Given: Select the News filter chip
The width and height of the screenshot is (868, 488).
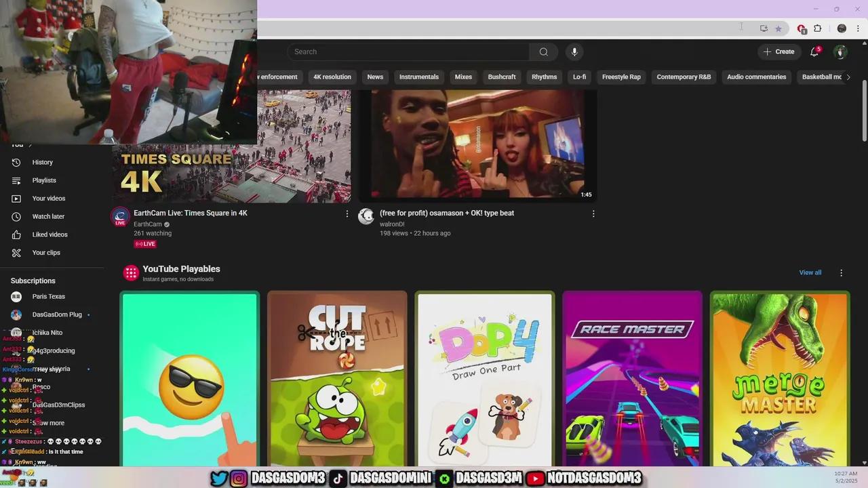Looking at the screenshot, I should (x=375, y=77).
